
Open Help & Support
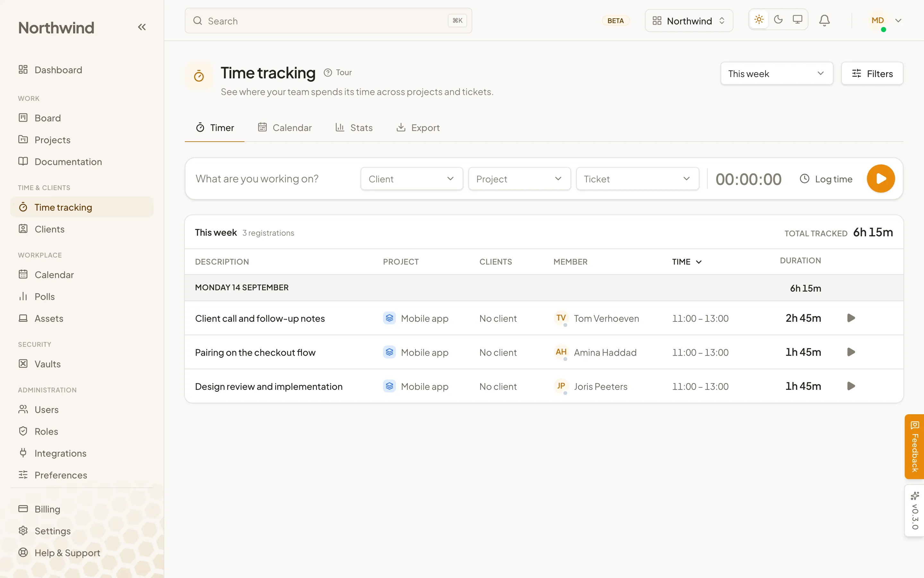click(82, 553)
